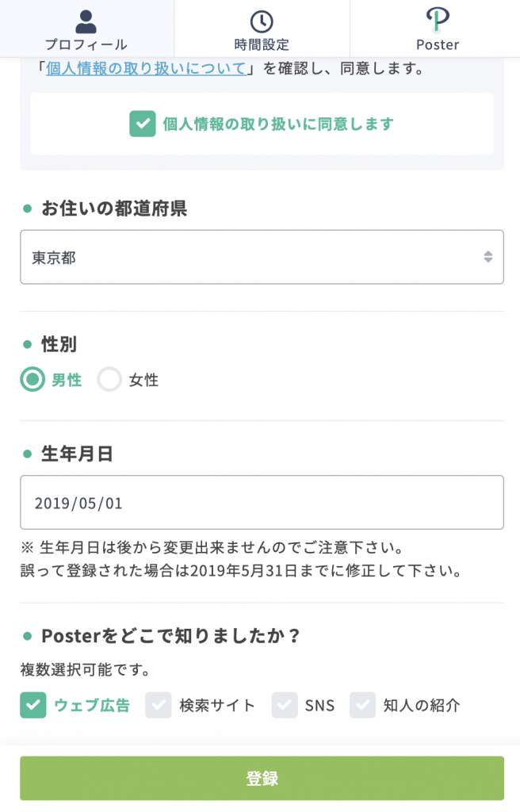This screenshot has width=520, height=812.
Task: Click the prefecture select up-down arrows
Action: click(x=487, y=257)
